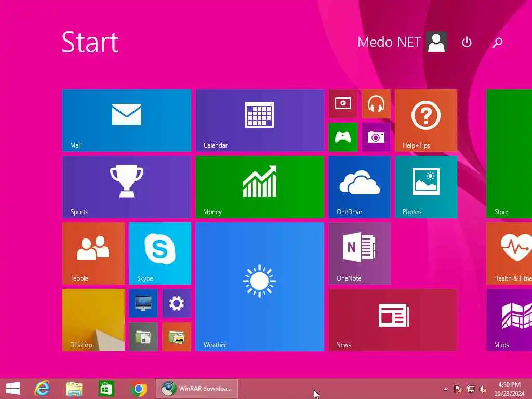The width and height of the screenshot is (532, 399).
Task: Click the Windows Start button in taskbar
Action: (x=13, y=389)
